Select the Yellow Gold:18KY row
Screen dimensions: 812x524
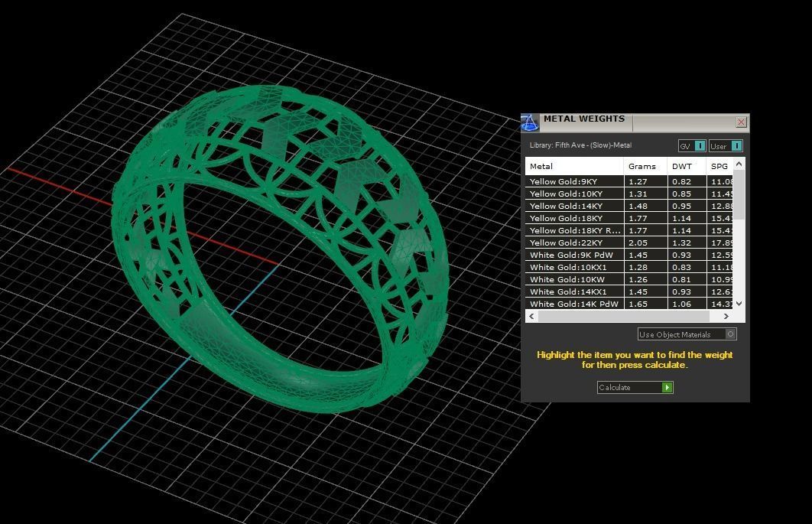(x=629, y=218)
